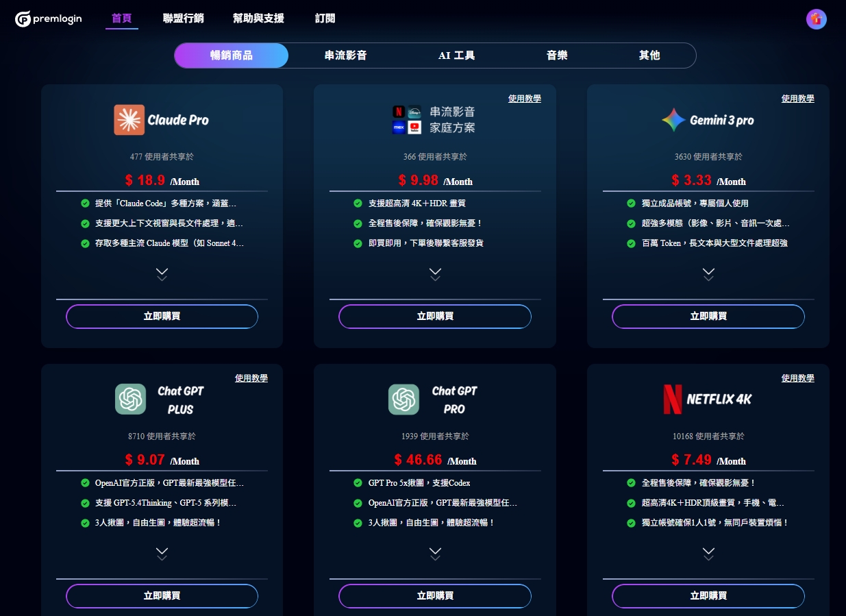Screen dimensions: 846x616
Task: Click the Gemini 3 pro star logo
Action: coord(673,120)
